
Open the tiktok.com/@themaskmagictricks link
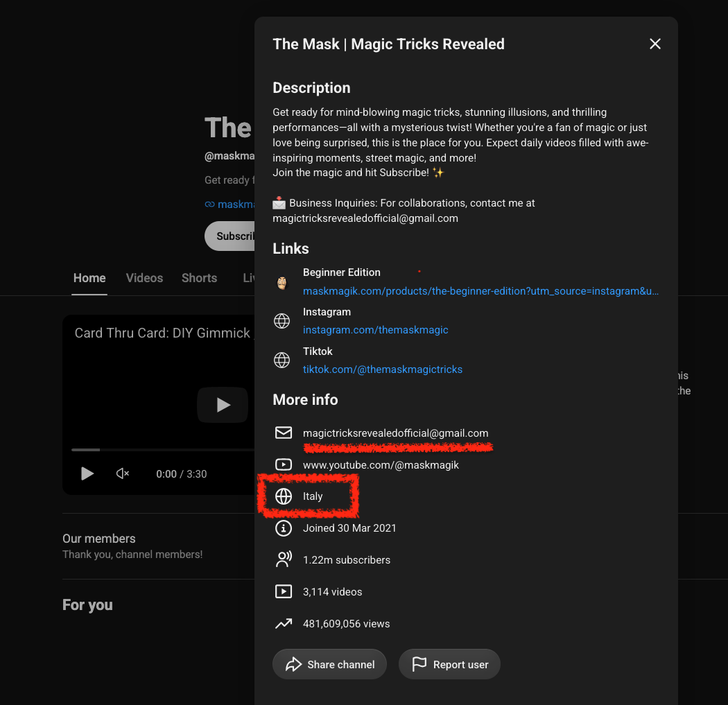point(382,369)
